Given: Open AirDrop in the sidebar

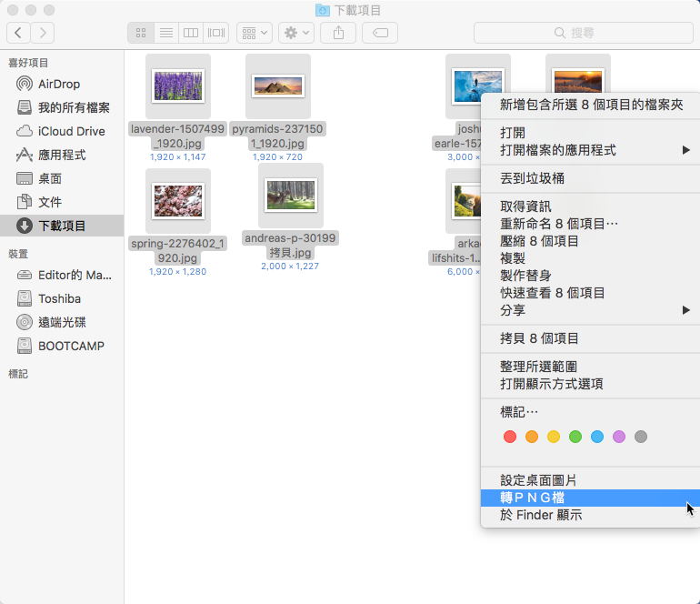Looking at the screenshot, I should [x=59, y=84].
